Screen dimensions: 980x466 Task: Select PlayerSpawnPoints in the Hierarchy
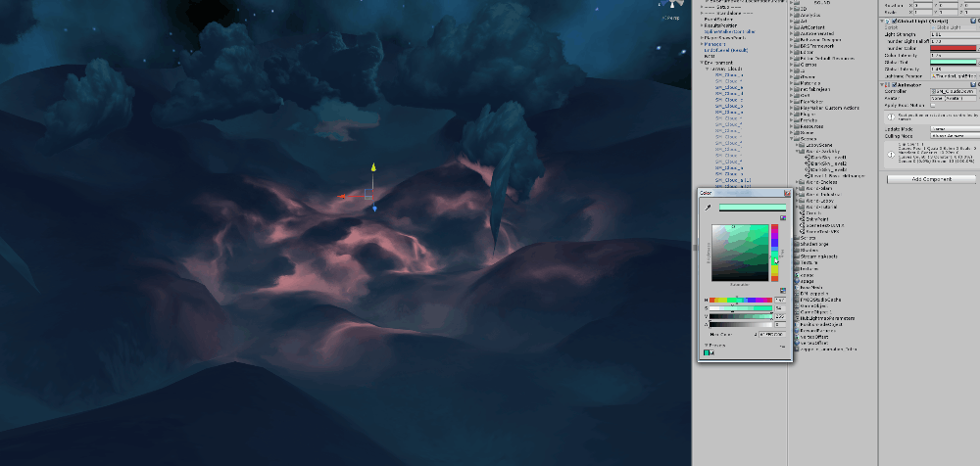tap(725, 38)
